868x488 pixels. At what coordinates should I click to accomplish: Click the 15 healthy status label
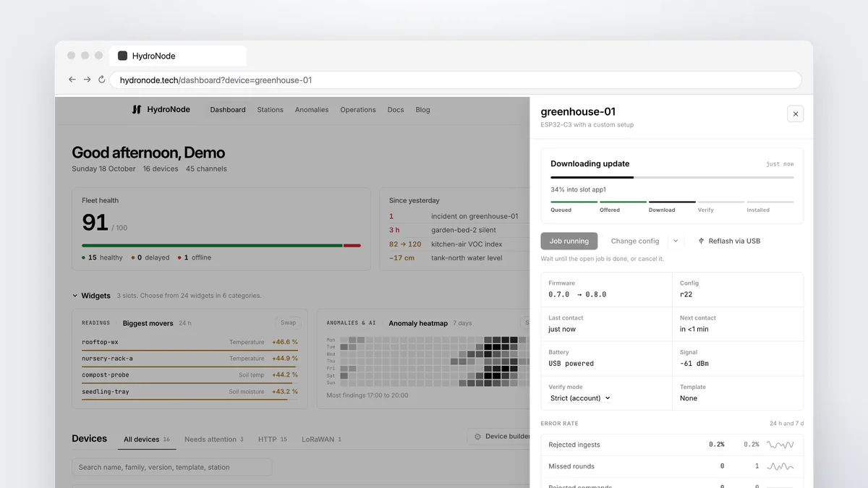[103, 257]
